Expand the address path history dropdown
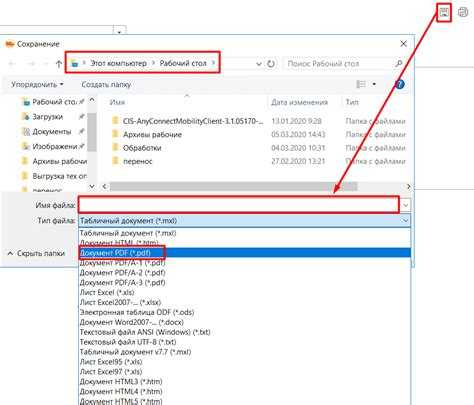The height and width of the screenshot is (405, 474). 258,64
